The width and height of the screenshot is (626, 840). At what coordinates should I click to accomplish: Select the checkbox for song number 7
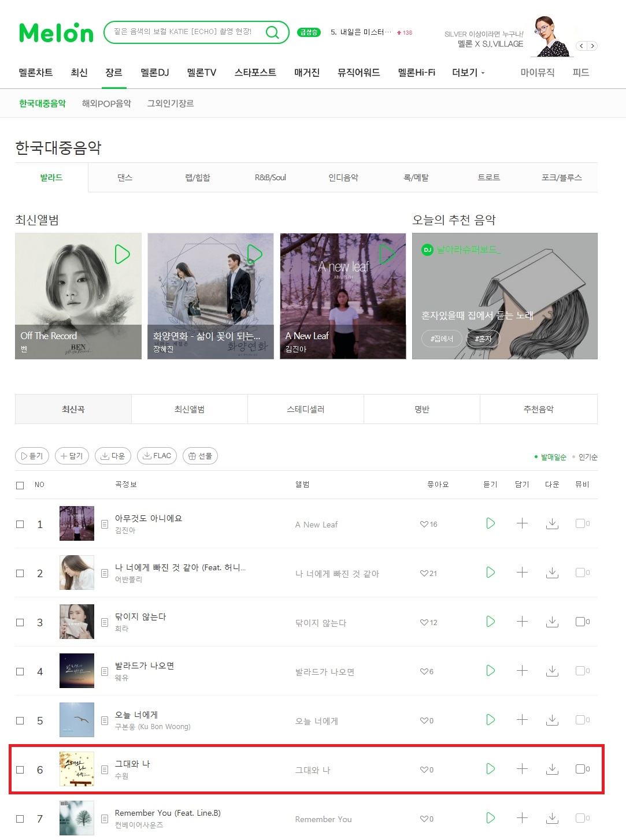(x=20, y=819)
